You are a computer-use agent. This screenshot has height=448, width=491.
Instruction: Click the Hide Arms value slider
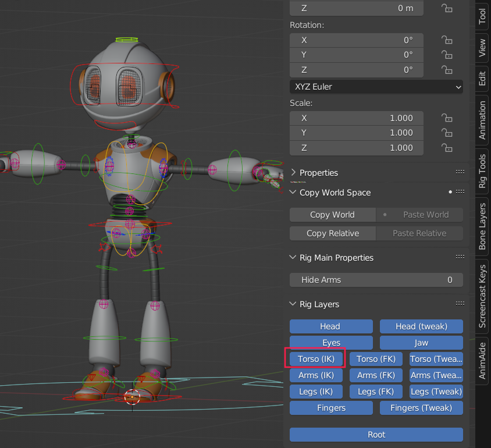(x=376, y=280)
